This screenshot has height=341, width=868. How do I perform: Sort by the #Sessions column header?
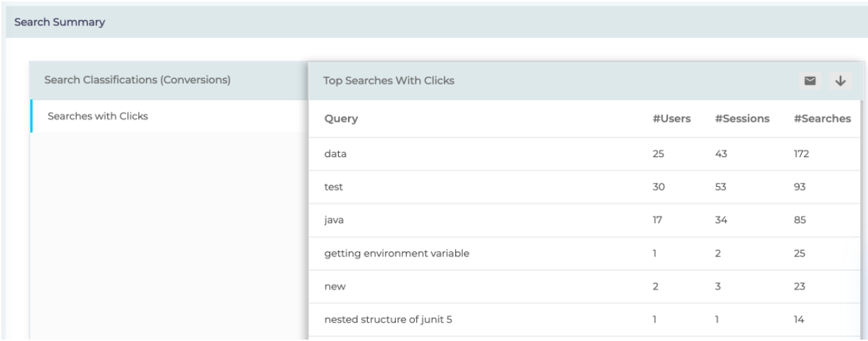pos(742,118)
